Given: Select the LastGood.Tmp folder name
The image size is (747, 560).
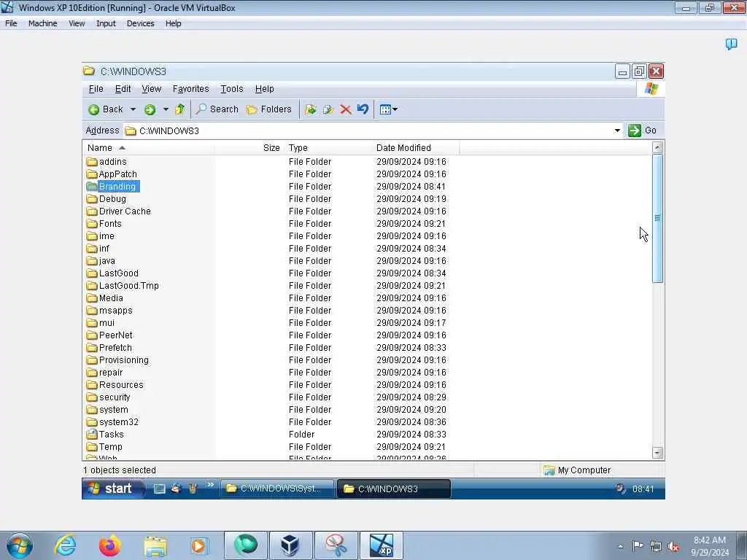Looking at the screenshot, I should tap(129, 286).
